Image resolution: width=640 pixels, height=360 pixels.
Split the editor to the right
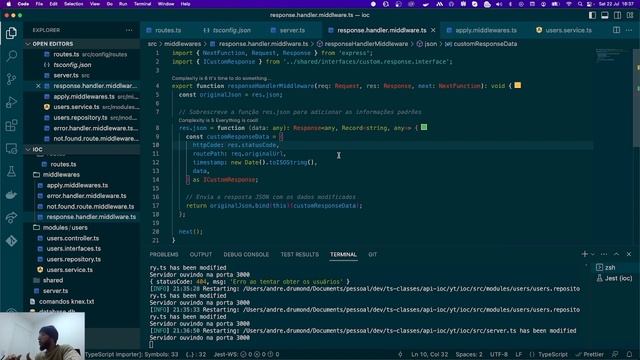pyautogui.click(x=616, y=30)
